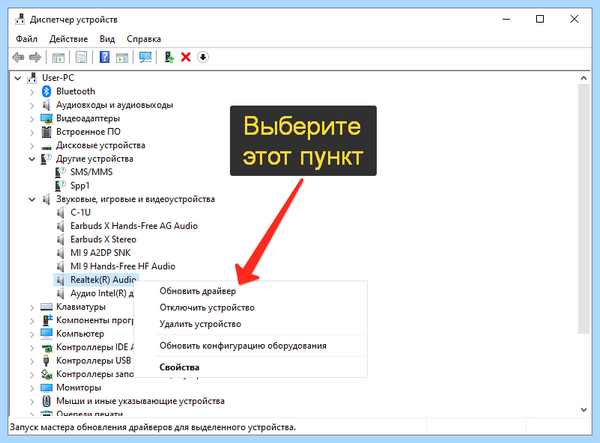The width and height of the screenshot is (600, 443).
Task: Click the Properties sheet toolbar icon
Action: (x=81, y=57)
